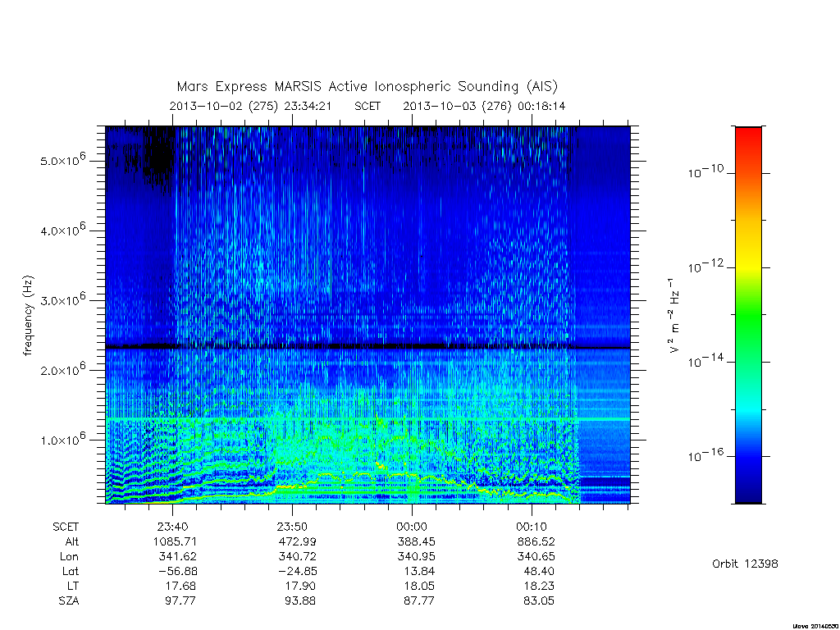Click the bright cyan horizontal line near 1.3 MHz

pos(367,418)
